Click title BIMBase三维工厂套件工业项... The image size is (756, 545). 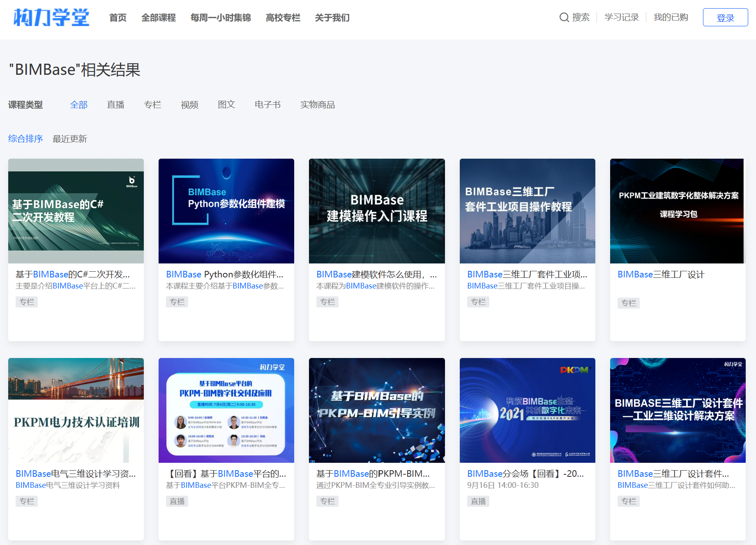pyautogui.click(x=527, y=274)
